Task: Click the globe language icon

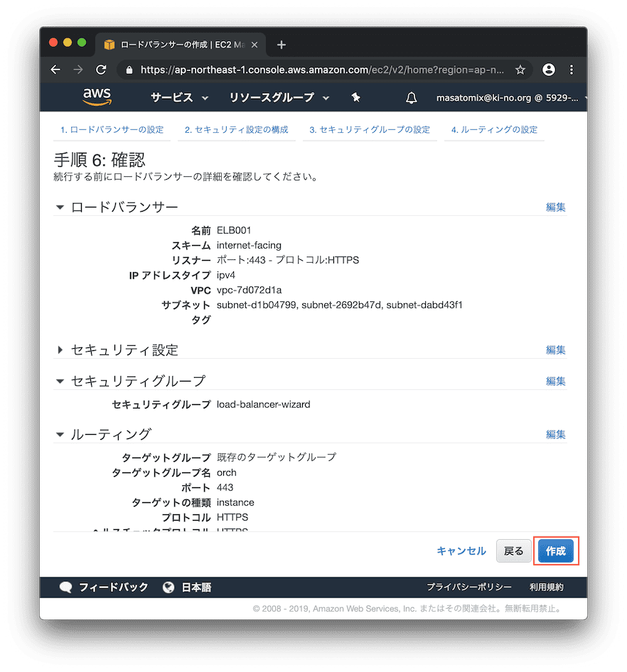Action: 168,587
